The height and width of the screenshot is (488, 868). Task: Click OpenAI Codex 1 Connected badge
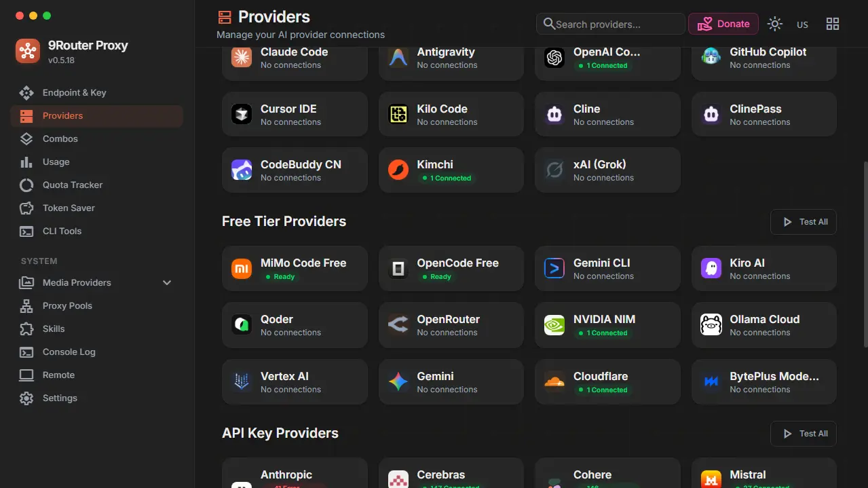click(x=603, y=66)
